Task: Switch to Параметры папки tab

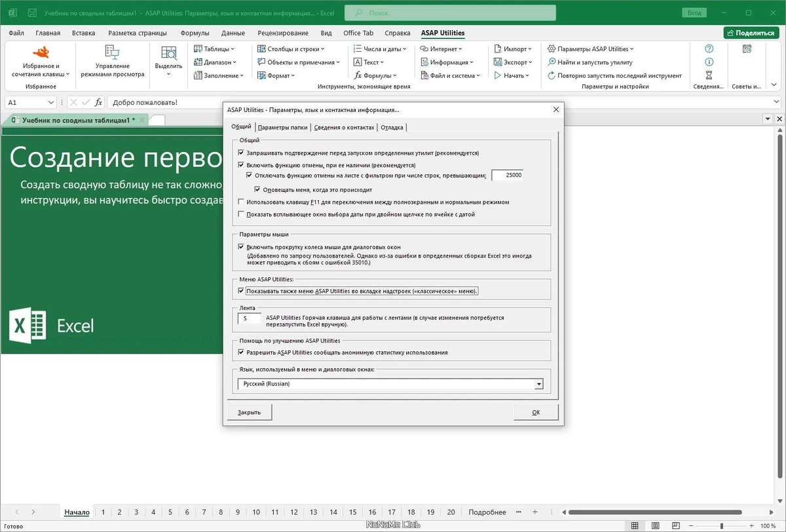Action: 282,127
